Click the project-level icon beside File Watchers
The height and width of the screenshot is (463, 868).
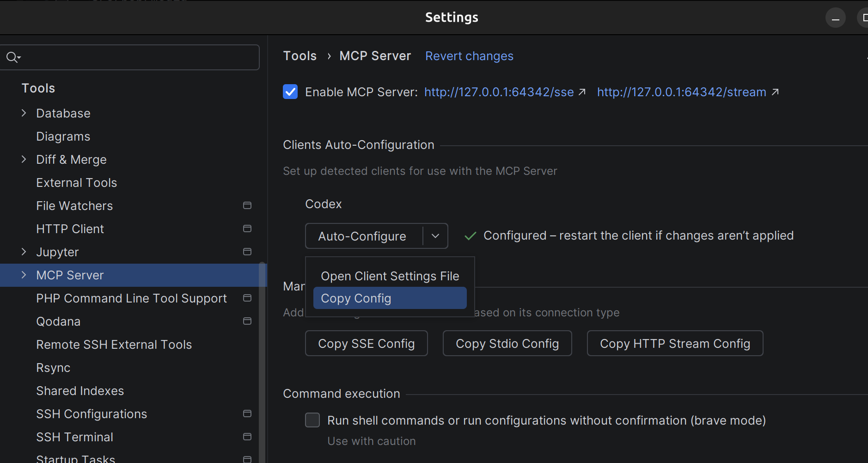pos(247,205)
